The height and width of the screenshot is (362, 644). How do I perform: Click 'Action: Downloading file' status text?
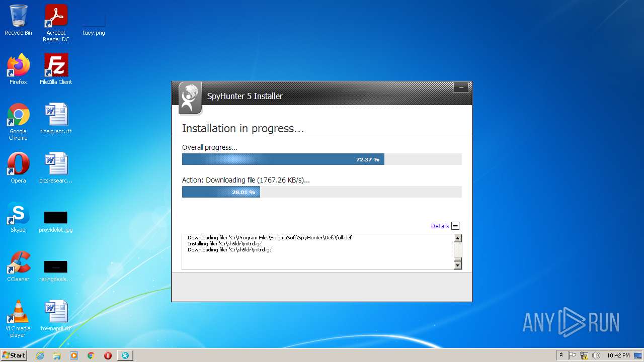[x=246, y=180]
